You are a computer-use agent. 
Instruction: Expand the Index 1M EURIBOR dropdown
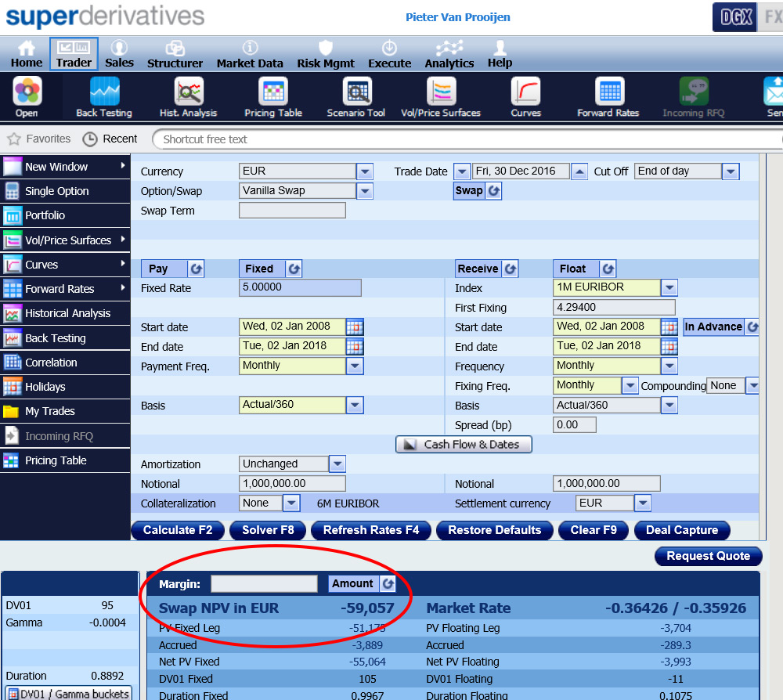pyautogui.click(x=669, y=287)
